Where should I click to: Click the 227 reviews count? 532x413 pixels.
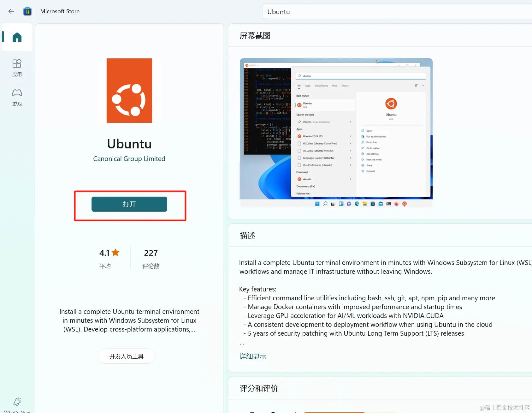[151, 253]
